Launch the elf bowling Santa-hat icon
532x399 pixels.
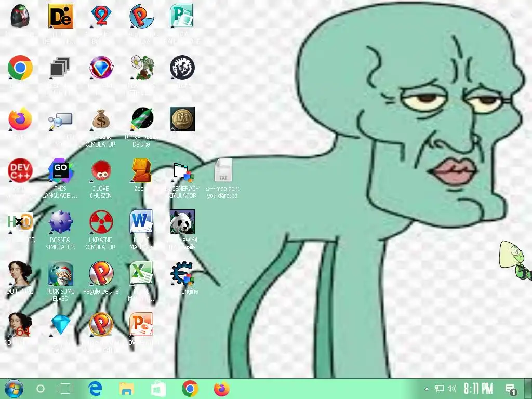60,274
